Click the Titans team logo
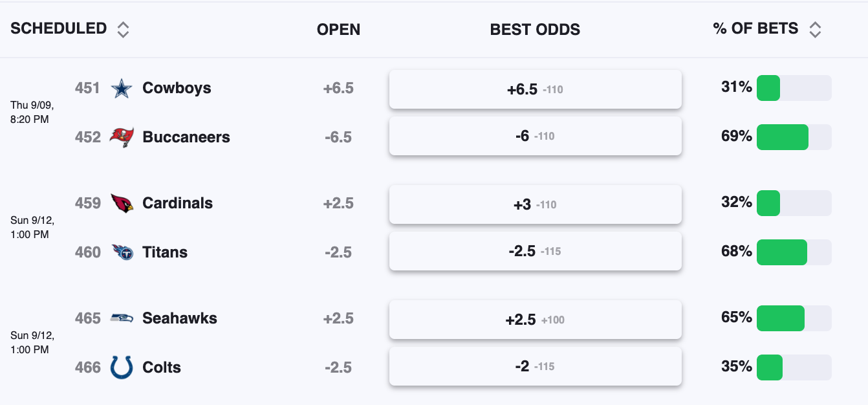The height and width of the screenshot is (405, 868). [x=122, y=252]
